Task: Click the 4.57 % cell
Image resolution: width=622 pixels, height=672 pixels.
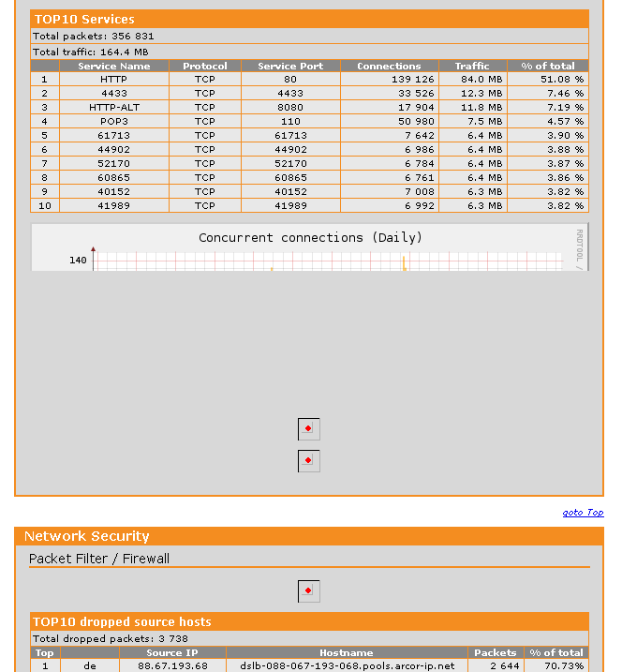Action: tap(548, 121)
